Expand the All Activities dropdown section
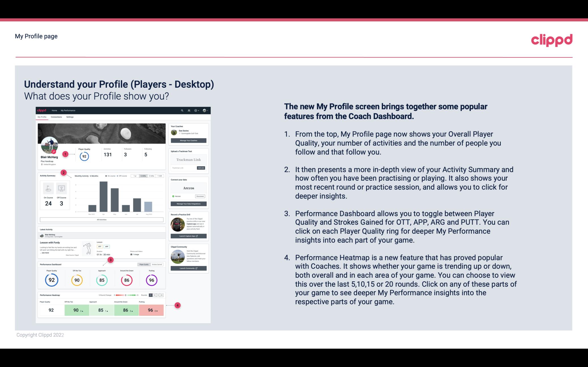588x367 pixels. click(101, 219)
